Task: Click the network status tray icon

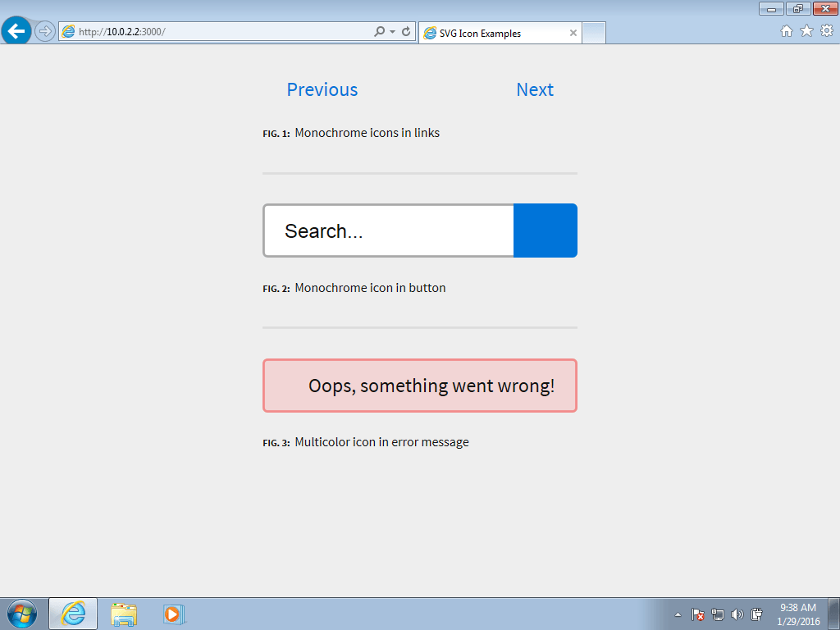Action: coord(717,614)
